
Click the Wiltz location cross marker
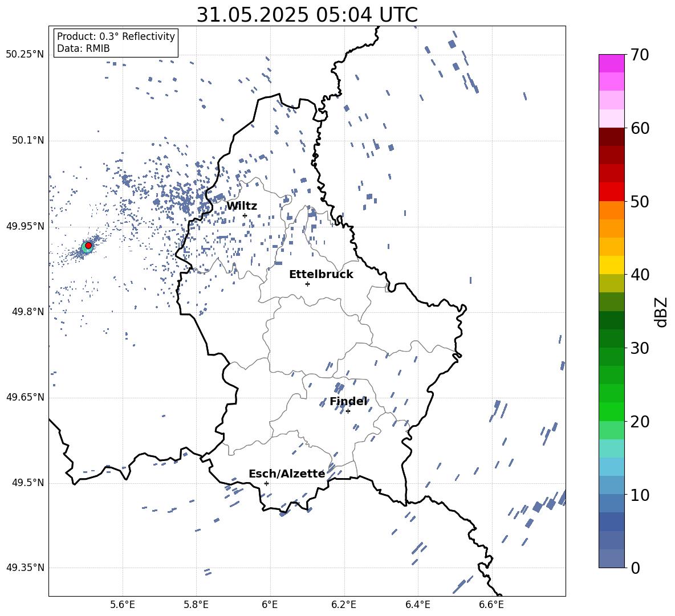pos(245,215)
